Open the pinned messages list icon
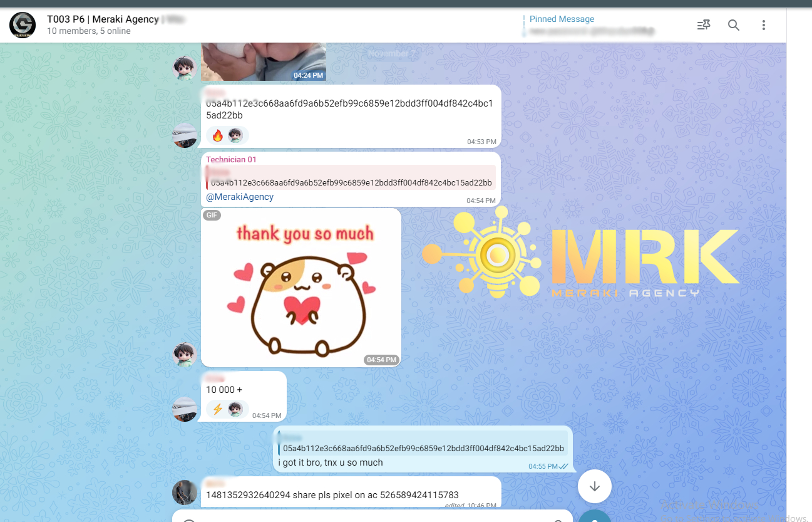The width and height of the screenshot is (812, 522). tap(704, 25)
